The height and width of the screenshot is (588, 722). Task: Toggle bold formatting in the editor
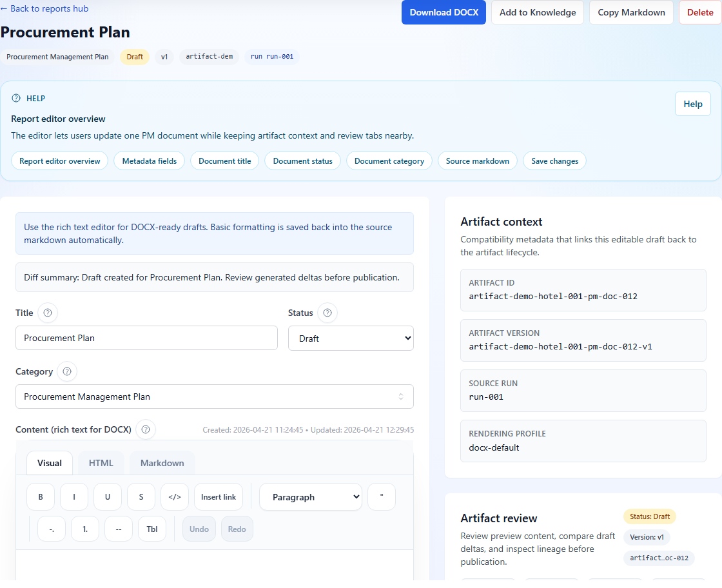[x=40, y=496]
